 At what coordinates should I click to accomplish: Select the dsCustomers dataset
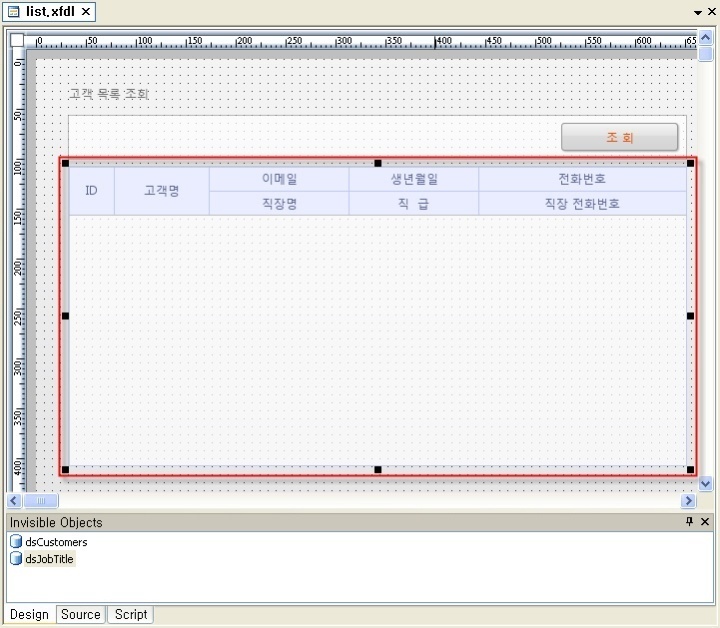click(56, 542)
